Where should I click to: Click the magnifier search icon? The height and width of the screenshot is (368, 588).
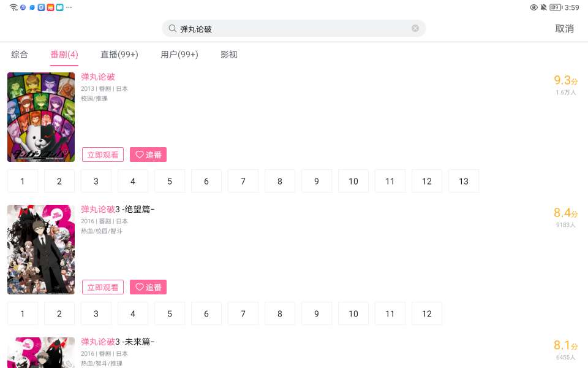[x=173, y=28]
